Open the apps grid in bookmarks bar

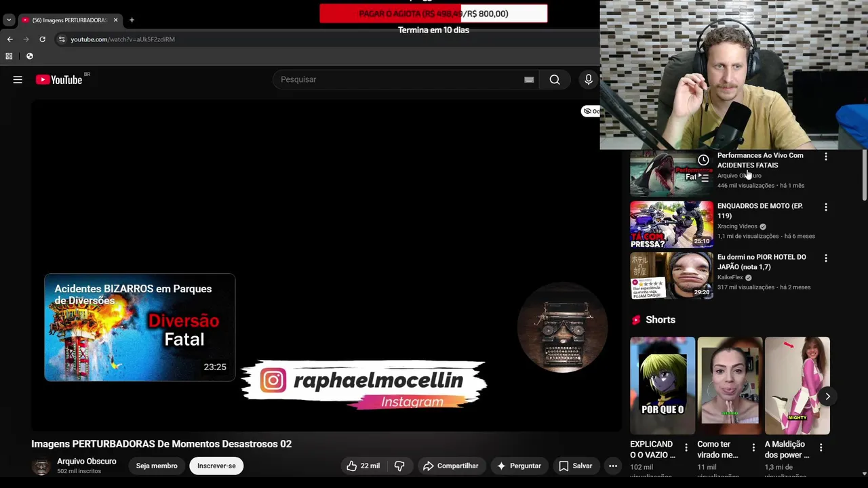pyautogui.click(x=9, y=56)
